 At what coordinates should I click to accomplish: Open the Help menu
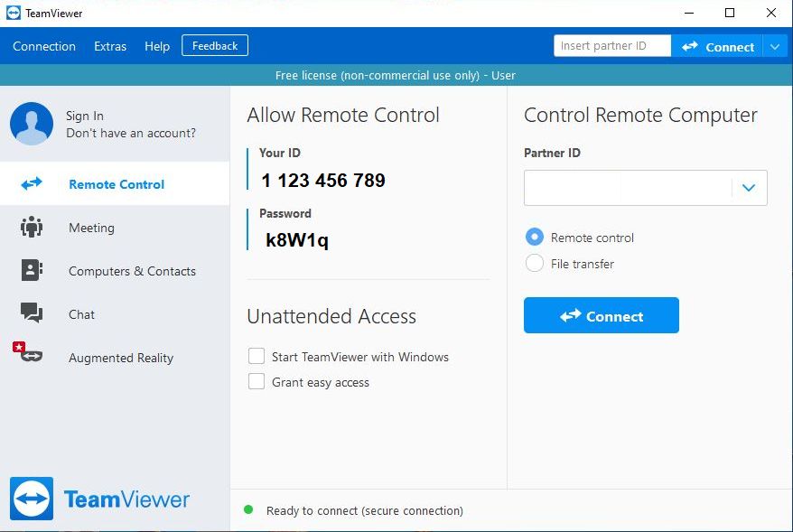(x=157, y=46)
